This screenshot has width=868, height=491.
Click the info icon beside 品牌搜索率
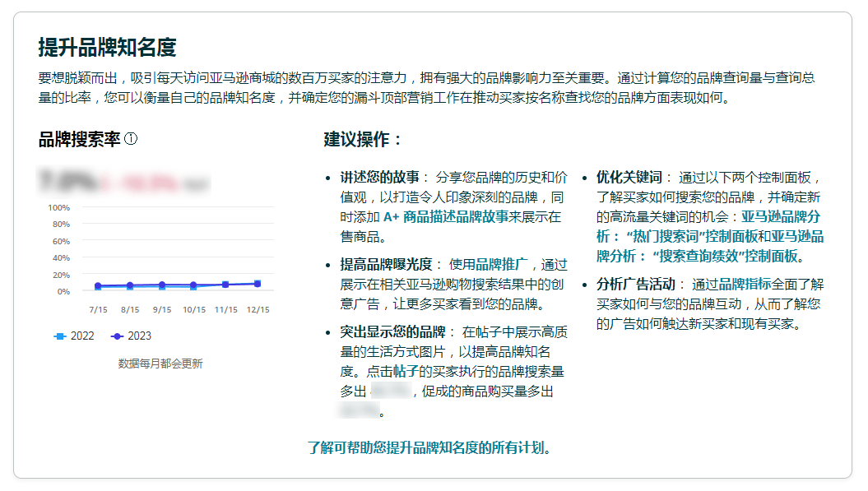pyautogui.click(x=131, y=139)
